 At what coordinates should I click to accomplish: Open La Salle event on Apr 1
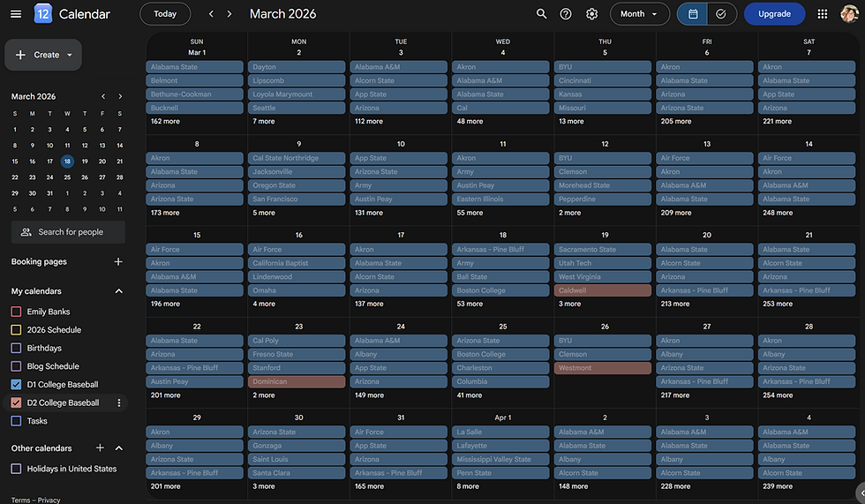[500, 432]
